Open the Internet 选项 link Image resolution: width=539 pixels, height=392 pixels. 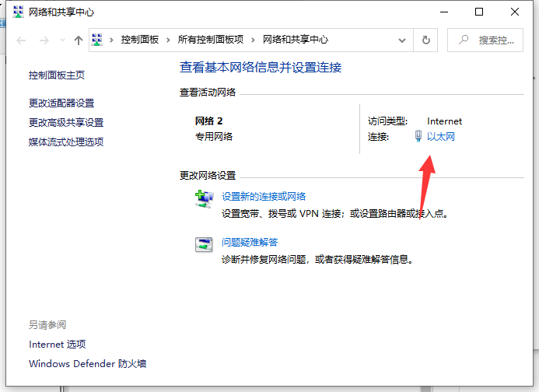[57, 344]
